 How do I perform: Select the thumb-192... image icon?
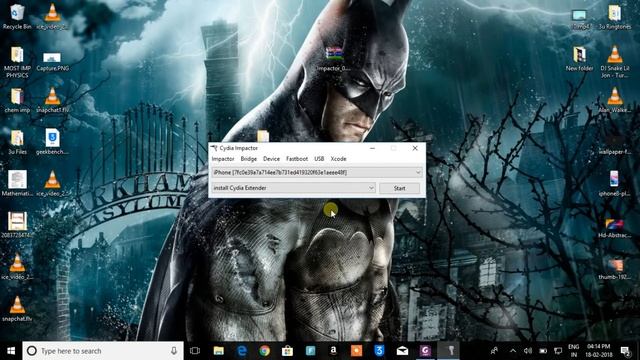click(614, 269)
